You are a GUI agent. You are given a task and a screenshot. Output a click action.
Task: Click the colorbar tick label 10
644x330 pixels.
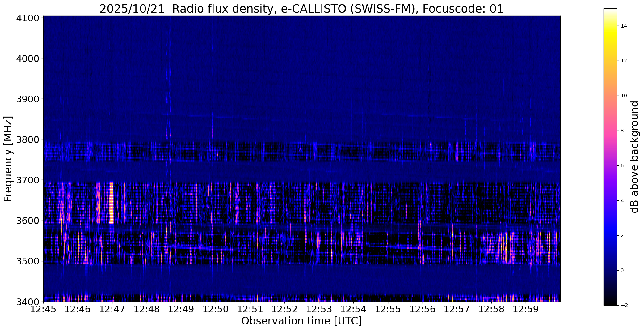tap(624, 96)
